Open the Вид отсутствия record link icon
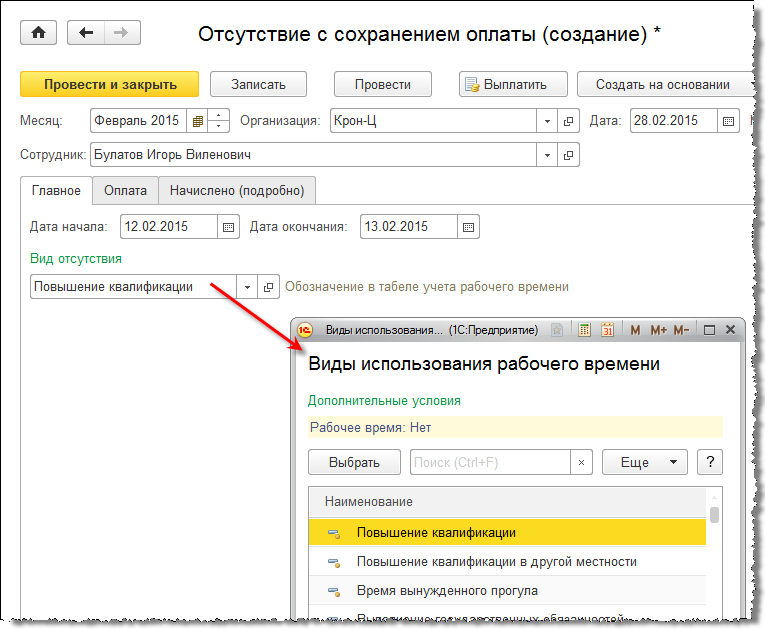This screenshot has width=765, height=630. [x=269, y=287]
